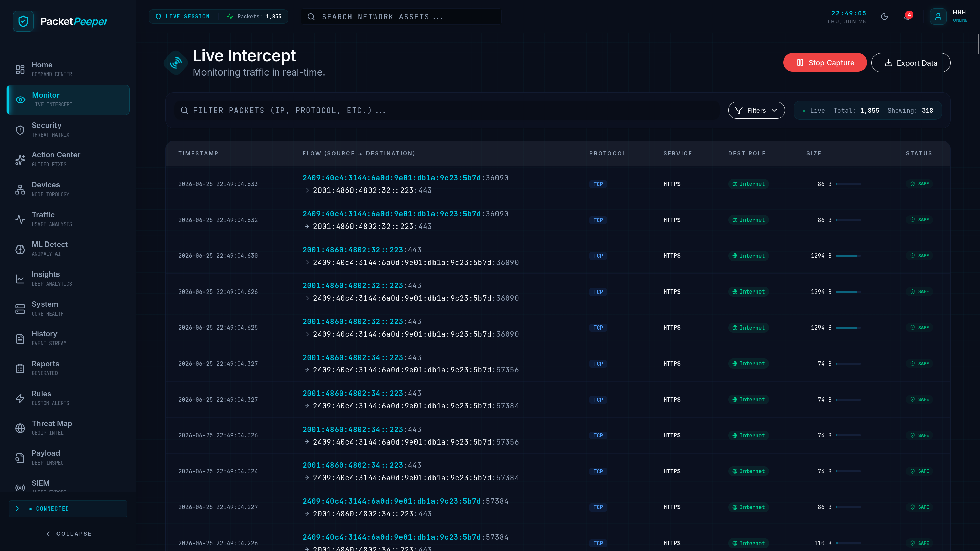
Task: Click the Rules lightning bolt icon
Action: [20, 399]
